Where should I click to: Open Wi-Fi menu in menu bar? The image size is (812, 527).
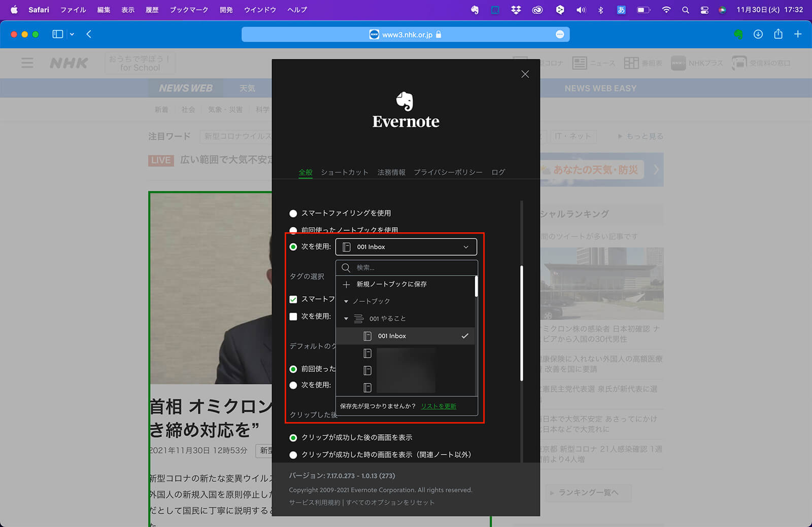666,10
